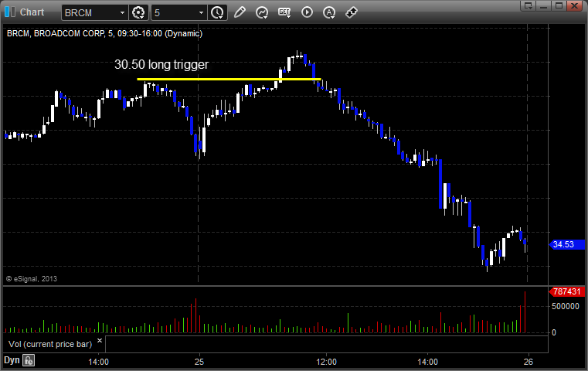Open the alerts A icon menu

click(329, 12)
